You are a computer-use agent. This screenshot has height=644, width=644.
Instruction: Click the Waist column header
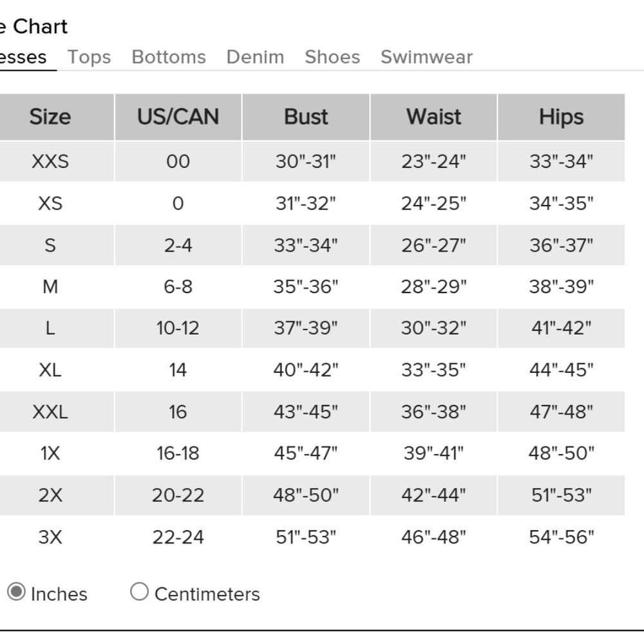[433, 117]
